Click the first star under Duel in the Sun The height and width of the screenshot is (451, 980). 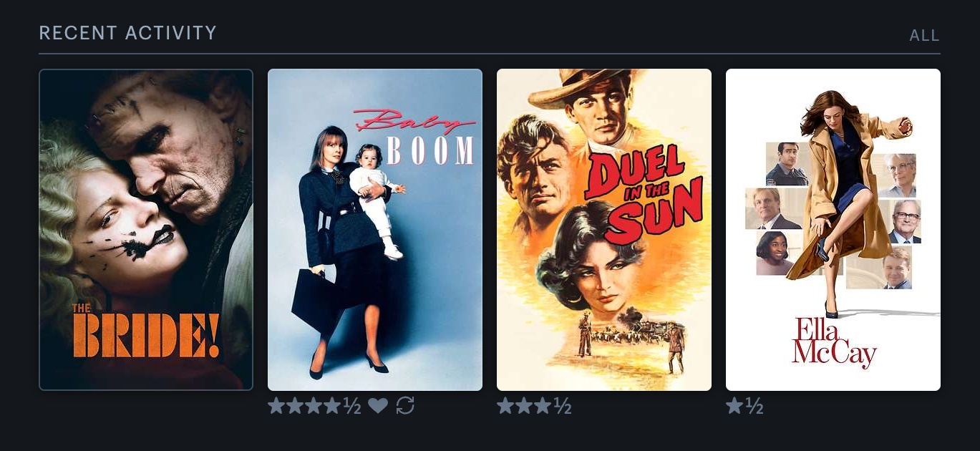tap(505, 407)
